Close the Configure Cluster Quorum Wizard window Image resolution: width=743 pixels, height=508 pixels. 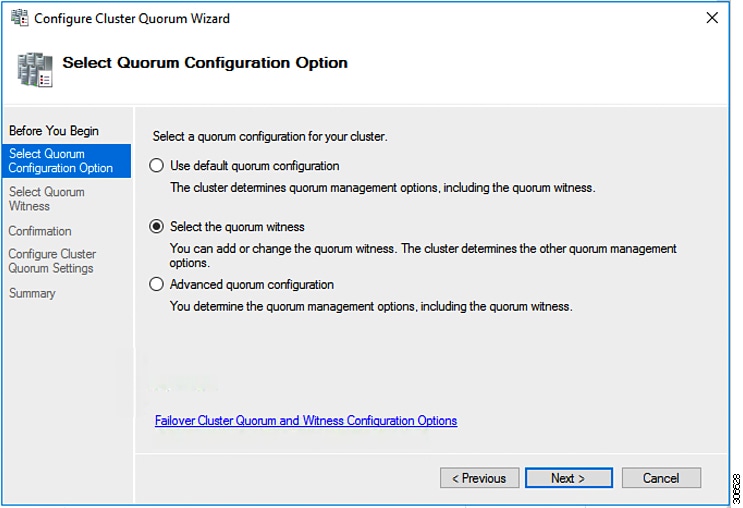pyautogui.click(x=711, y=18)
